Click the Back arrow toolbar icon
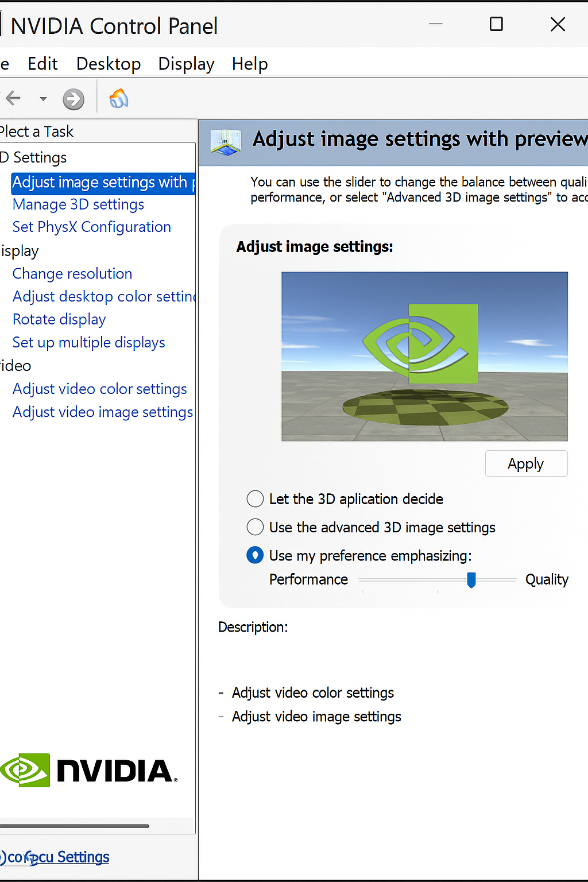The image size is (588, 882). tap(13, 99)
